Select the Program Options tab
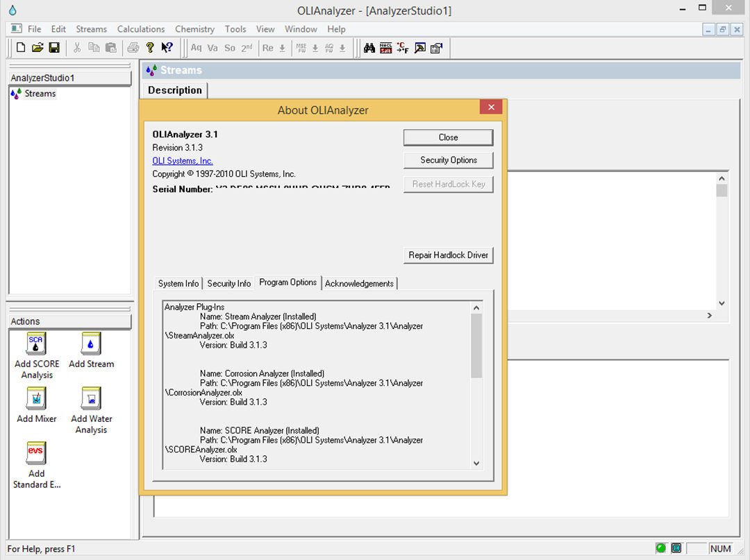 coord(288,282)
